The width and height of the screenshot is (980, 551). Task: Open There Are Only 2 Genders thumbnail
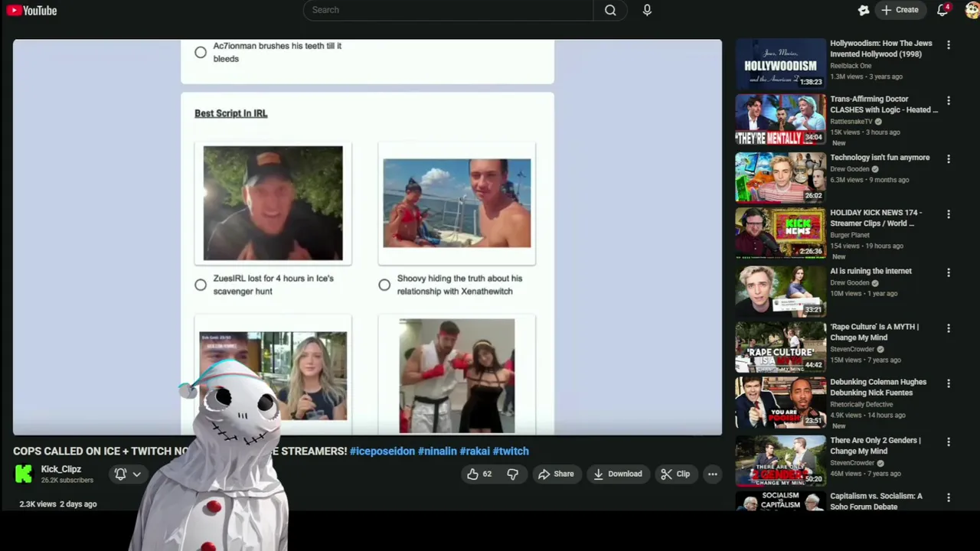(780, 460)
